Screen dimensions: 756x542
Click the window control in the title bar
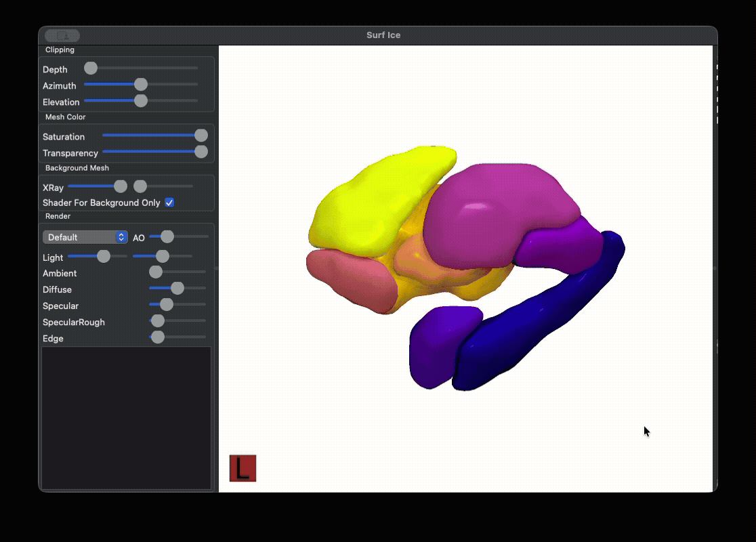(62, 35)
